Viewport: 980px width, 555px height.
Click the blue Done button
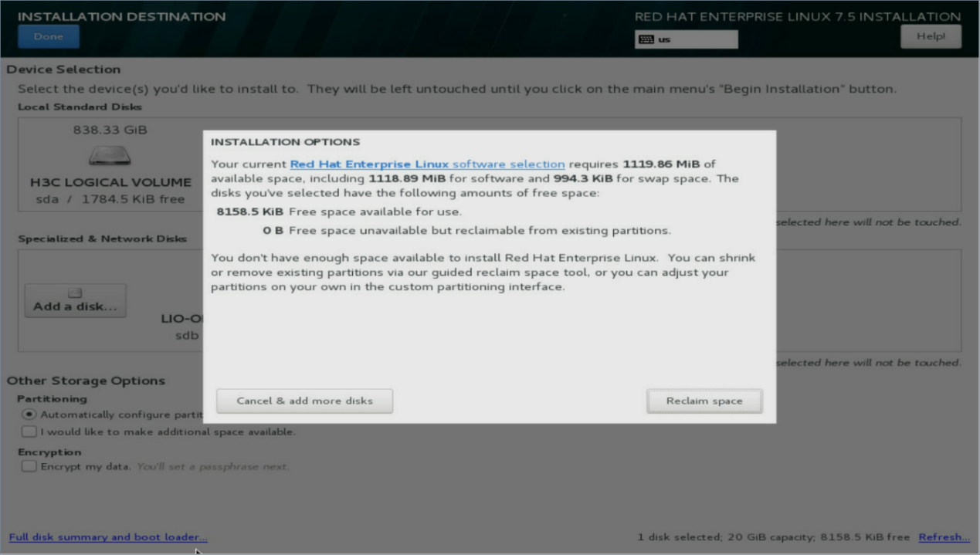coord(49,36)
